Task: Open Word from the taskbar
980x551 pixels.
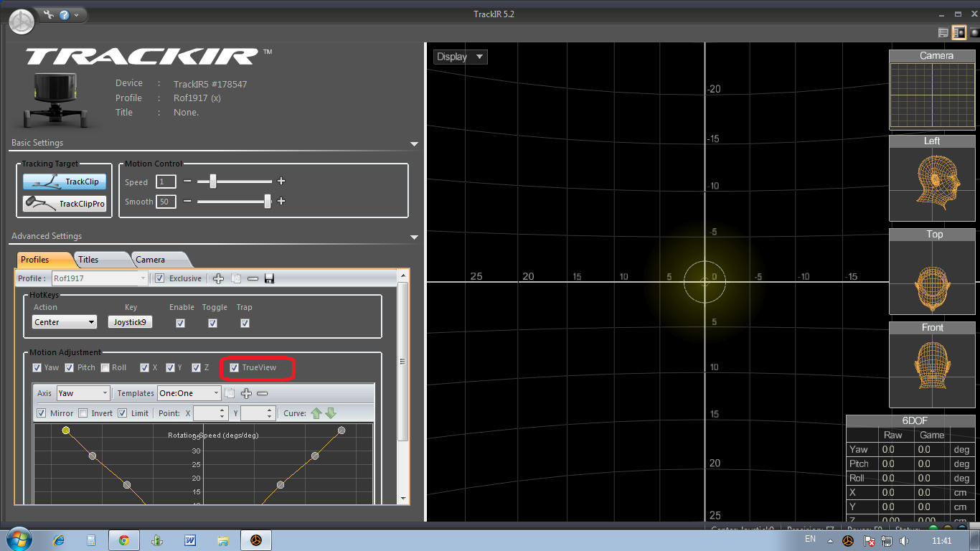Action: [190, 540]
